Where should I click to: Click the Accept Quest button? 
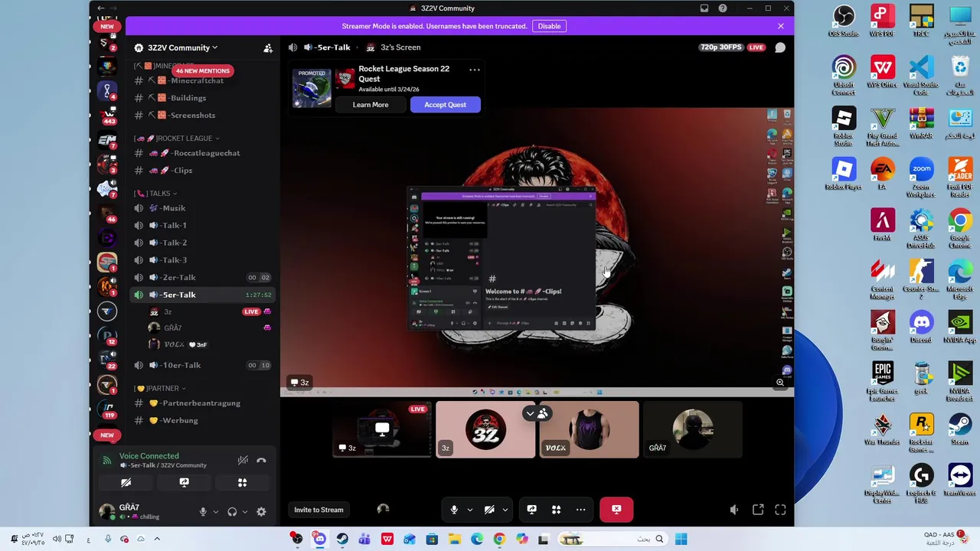446,105
